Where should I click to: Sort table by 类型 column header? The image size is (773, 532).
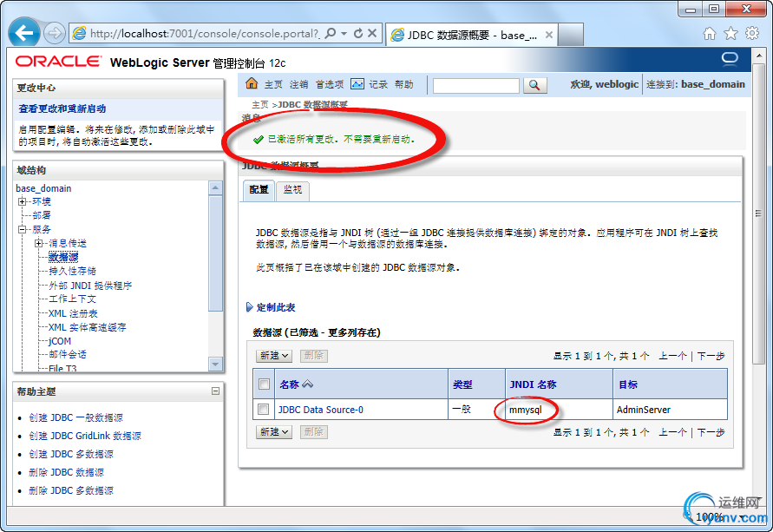(462, 384)
